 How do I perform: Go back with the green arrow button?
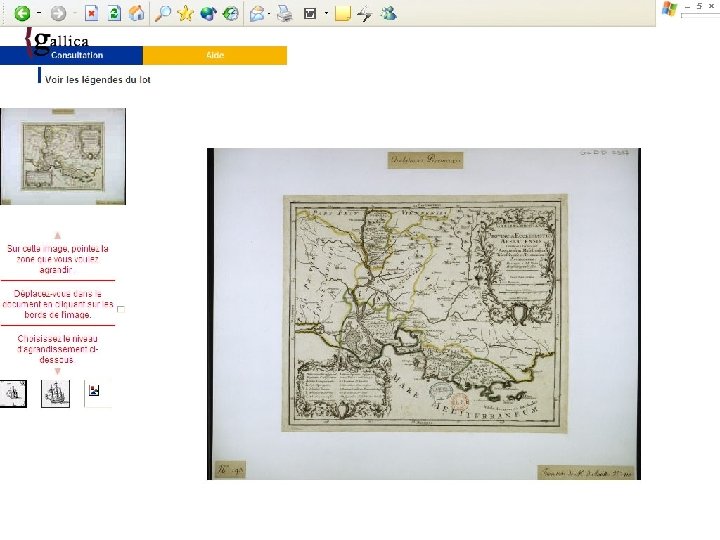(22, 13)
